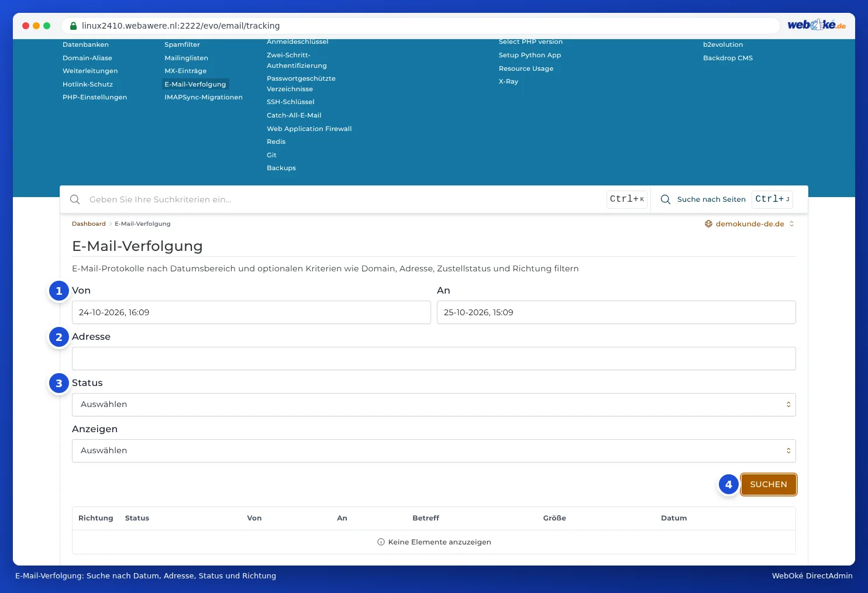Image resolution: width=868 pixels, height=593 pixels.
Task: Open Domain-Aliase menu link
Action: tap(87, 58)
